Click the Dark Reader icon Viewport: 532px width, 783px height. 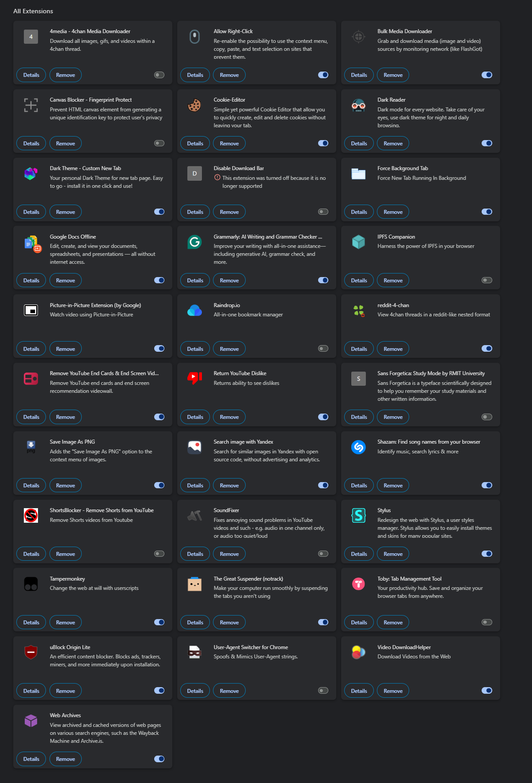coord(358,105)
